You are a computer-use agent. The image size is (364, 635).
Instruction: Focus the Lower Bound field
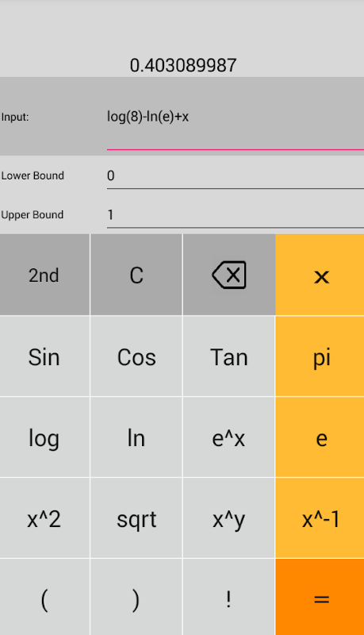pos(236,176)
